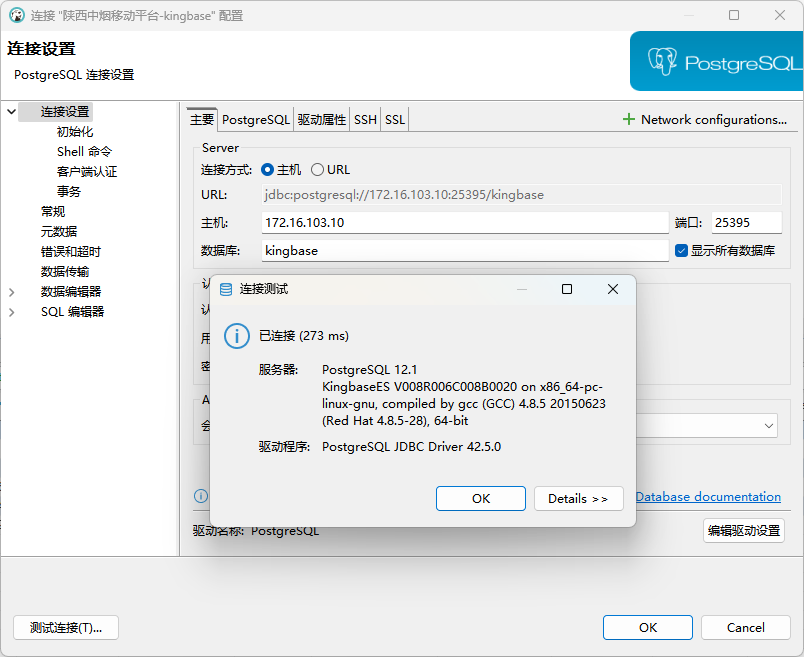
Task: Maximize the 连接测试 dialog
Action: pos(567,289)
